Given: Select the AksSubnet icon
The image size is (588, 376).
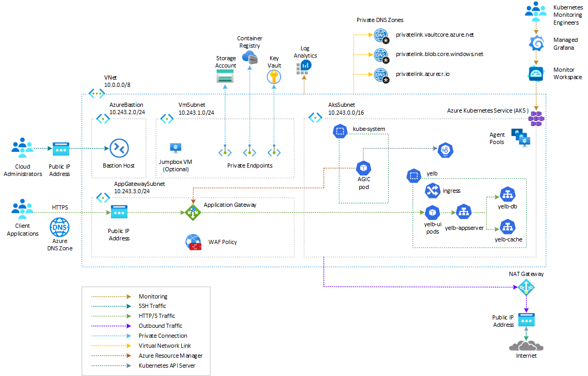Looking at the screenshot, I should click(315, 118).
